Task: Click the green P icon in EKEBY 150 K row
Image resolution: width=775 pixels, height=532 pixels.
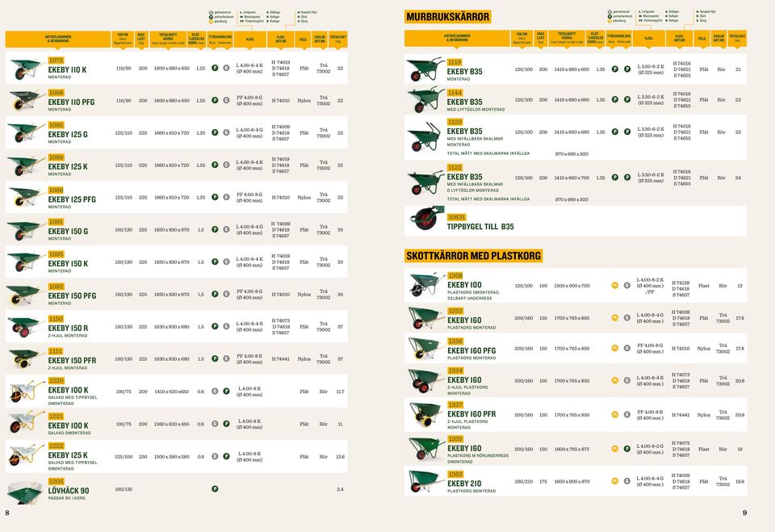Action: (x=215, y=262)
